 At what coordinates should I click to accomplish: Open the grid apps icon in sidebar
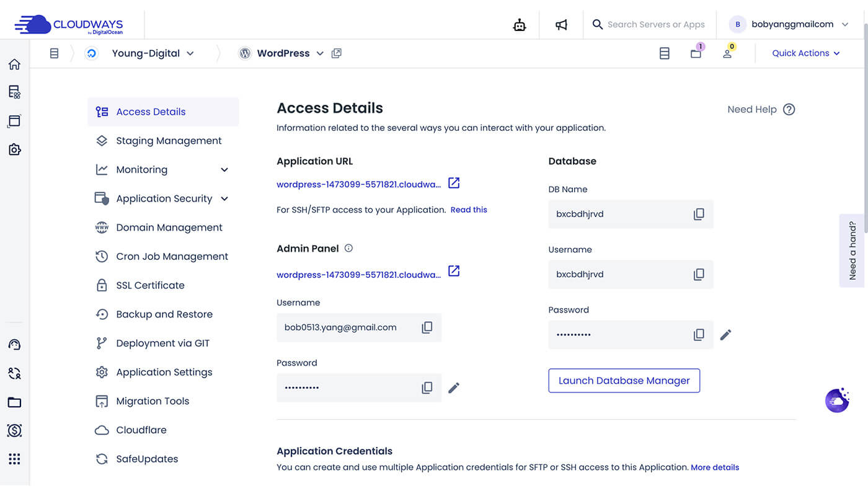14,459
